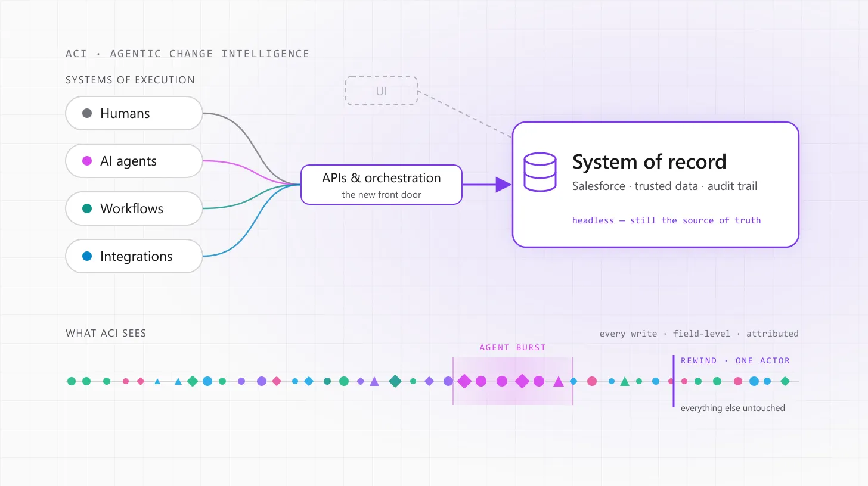Select the dashed UI box
Screen dimensions: 868x486
coord(382,91)
